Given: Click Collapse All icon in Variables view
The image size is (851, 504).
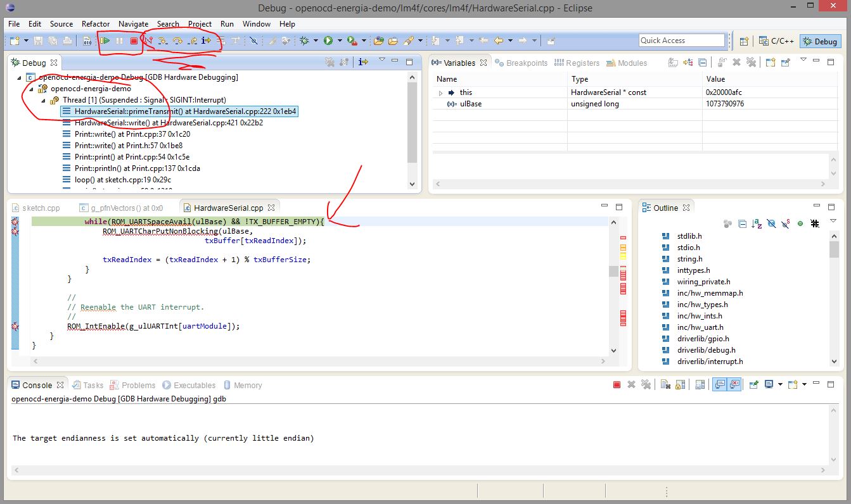Looking at the screenshot, I should tap(702, 63).
